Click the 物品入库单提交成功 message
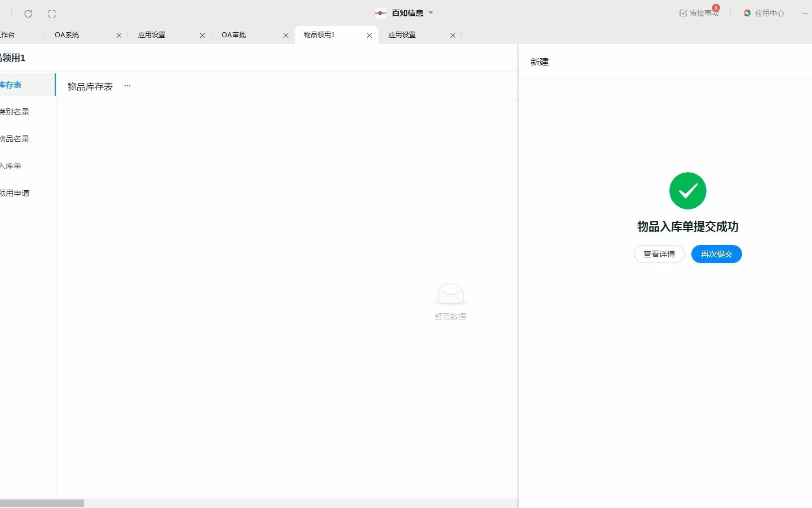This screenshot has width=812, height=508. coord(688,226)
